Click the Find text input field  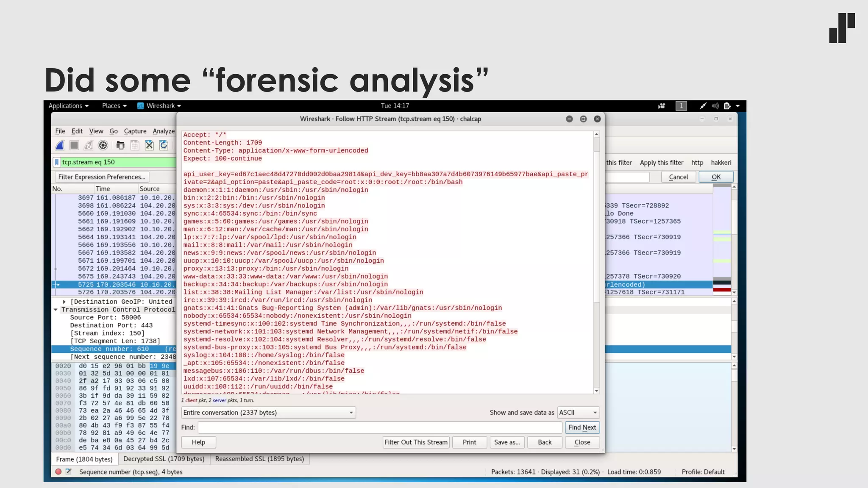pos(380,427)
